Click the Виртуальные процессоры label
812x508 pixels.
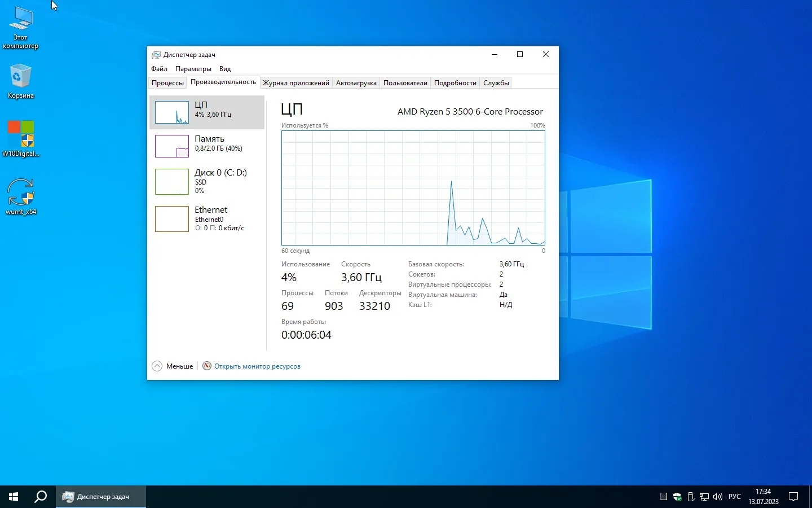(450, 284)
